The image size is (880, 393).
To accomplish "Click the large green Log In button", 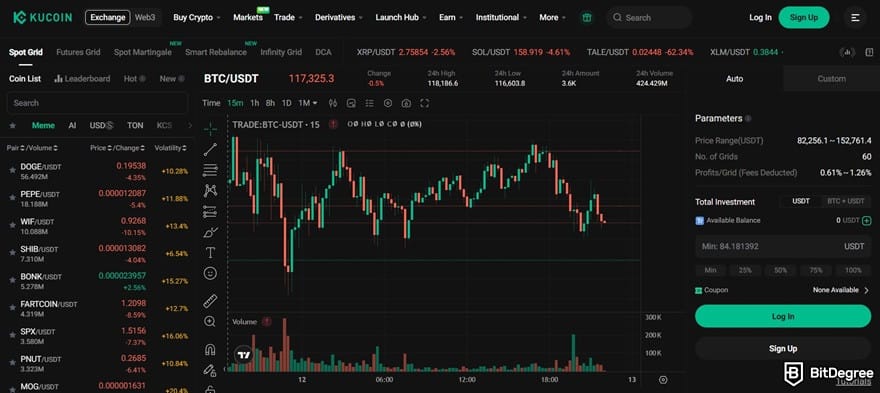I will pos(782,316).
